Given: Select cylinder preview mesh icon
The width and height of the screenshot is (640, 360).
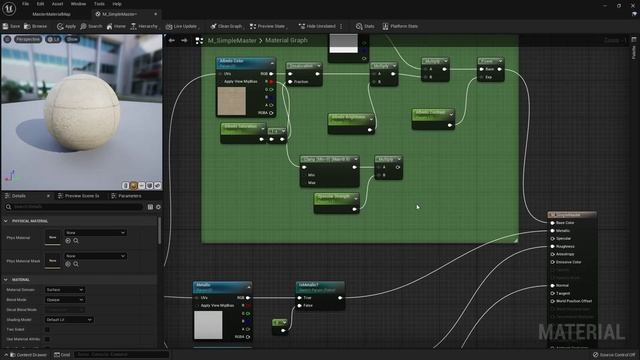Looking at the screenshot, I should click(x=126, y=186).
